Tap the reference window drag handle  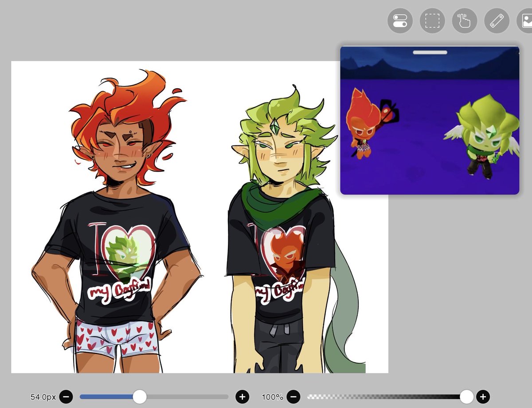point(430,52)
